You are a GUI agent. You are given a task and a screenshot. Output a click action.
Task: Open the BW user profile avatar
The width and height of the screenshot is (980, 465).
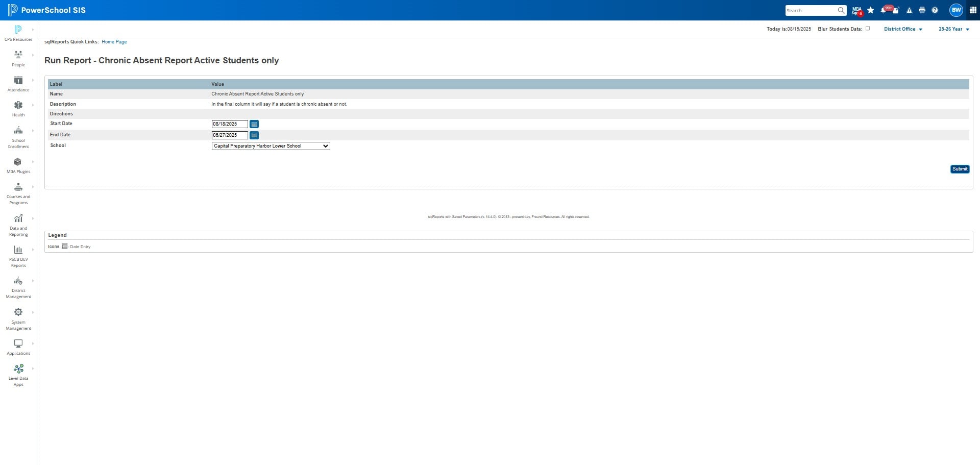pyautogui.click(x=956, y=10)
